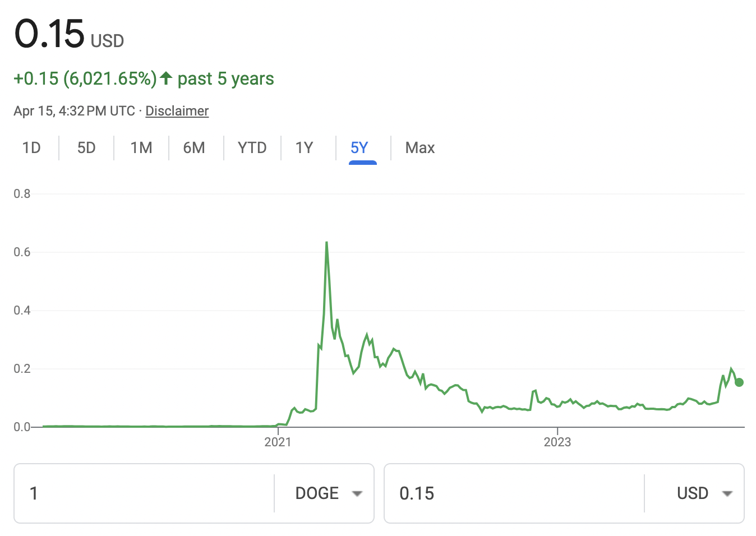The width and height of the screenshot is (756, 536).
Task: Click the +0.15 (6,021.65%) change text
Action: 85,78
